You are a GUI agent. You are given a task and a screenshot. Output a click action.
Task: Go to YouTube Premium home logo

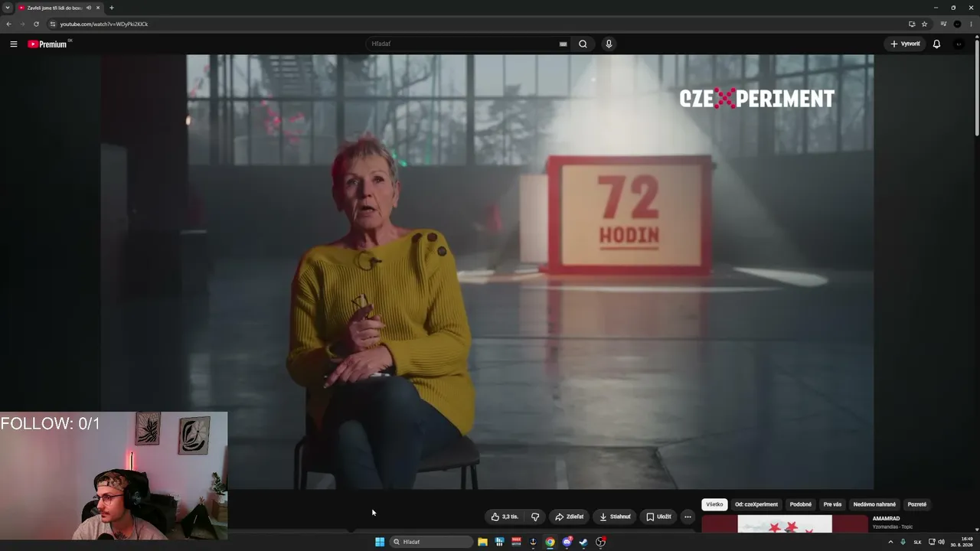click(47, 44)
